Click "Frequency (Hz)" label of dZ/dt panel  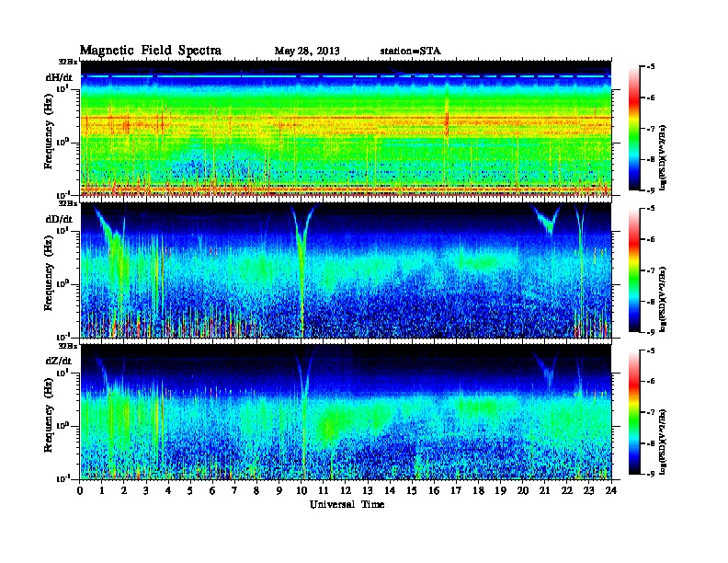[x=49, y=416]
